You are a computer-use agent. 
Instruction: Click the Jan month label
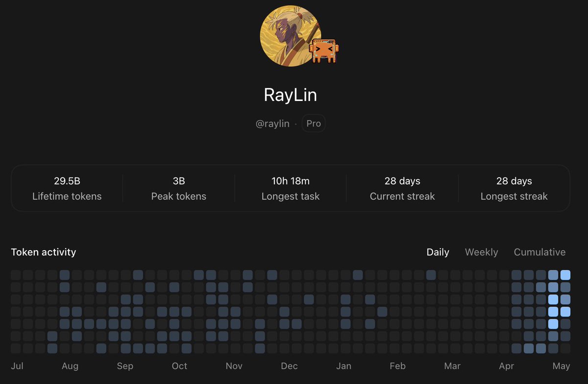[x=343, y=366]
